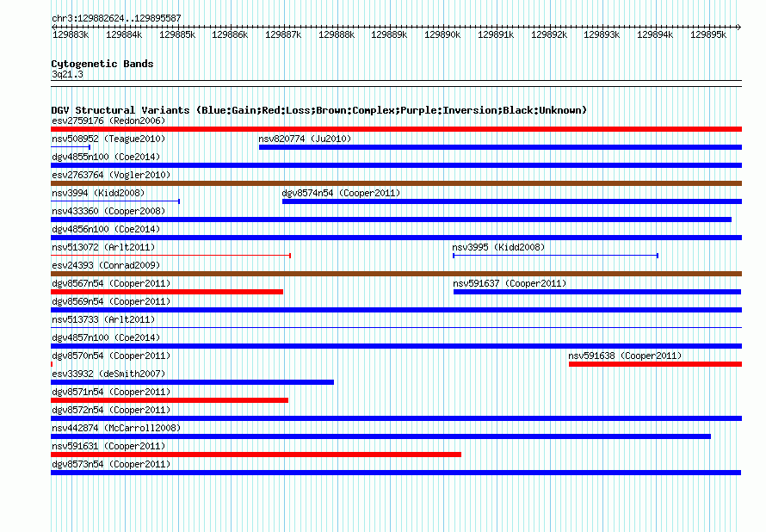766x532 pixels.
Task: Click nsv433360 (Cooper2008) variant label
Action: (x=108, y=211)
